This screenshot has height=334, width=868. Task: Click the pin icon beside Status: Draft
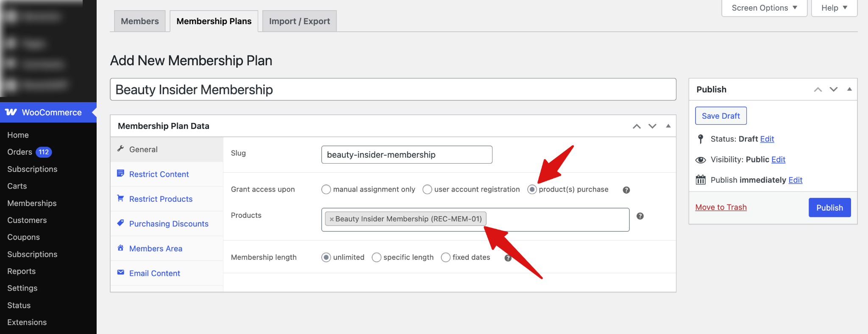click(701, 139)
